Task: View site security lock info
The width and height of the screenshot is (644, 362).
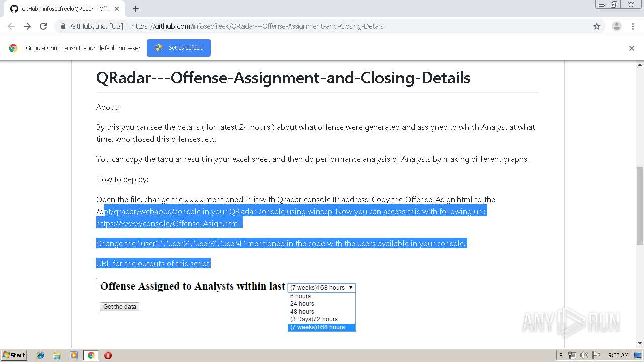Action: 63,26
